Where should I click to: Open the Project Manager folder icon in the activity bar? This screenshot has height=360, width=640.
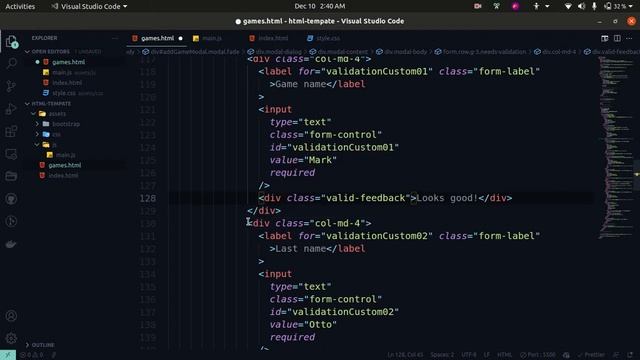(11, 176)
